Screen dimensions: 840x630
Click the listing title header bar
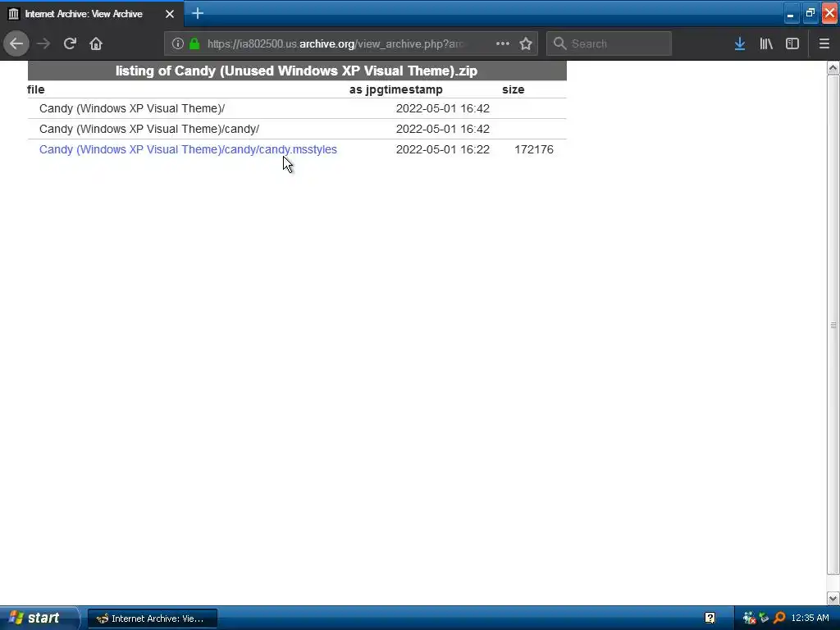297,71
